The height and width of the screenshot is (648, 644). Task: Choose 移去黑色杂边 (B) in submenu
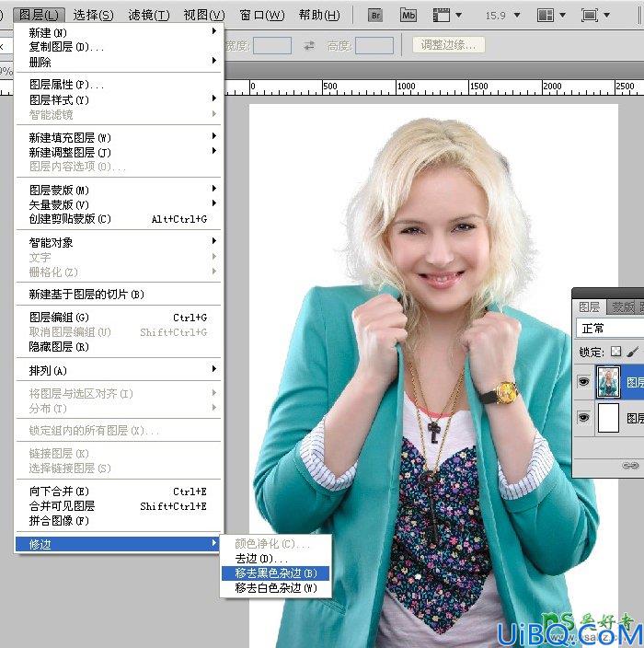[275, 573]
